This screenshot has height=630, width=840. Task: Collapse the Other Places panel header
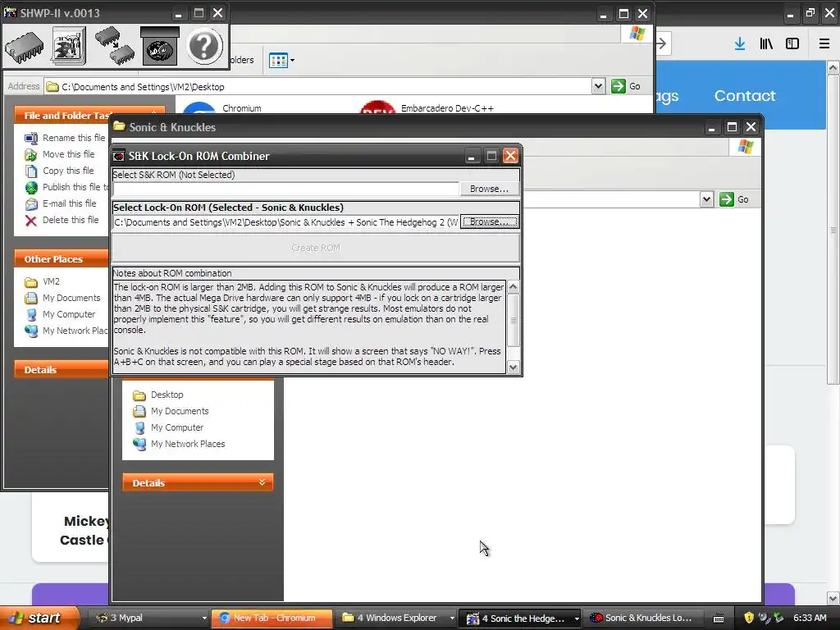[x=62, y=258]
